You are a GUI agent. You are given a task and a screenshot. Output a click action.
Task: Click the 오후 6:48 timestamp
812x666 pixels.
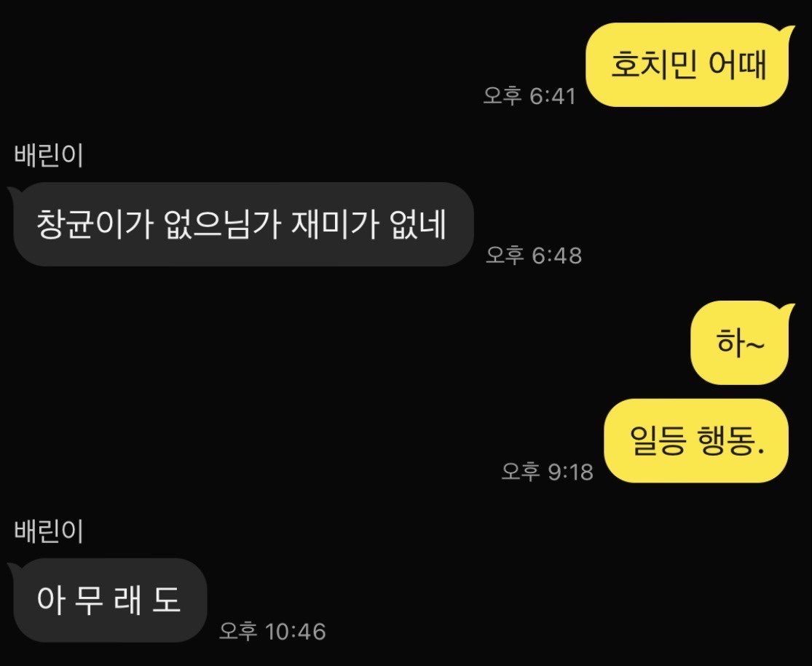534,255
